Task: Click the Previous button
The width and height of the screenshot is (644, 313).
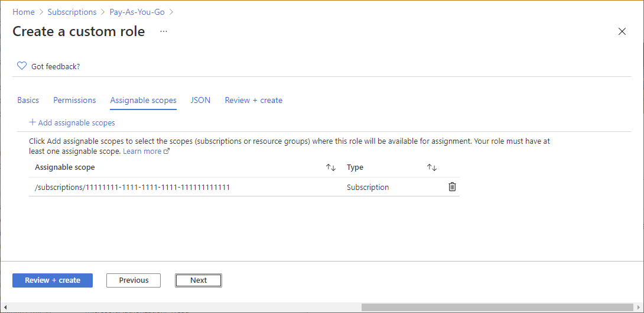Action: 134,280
